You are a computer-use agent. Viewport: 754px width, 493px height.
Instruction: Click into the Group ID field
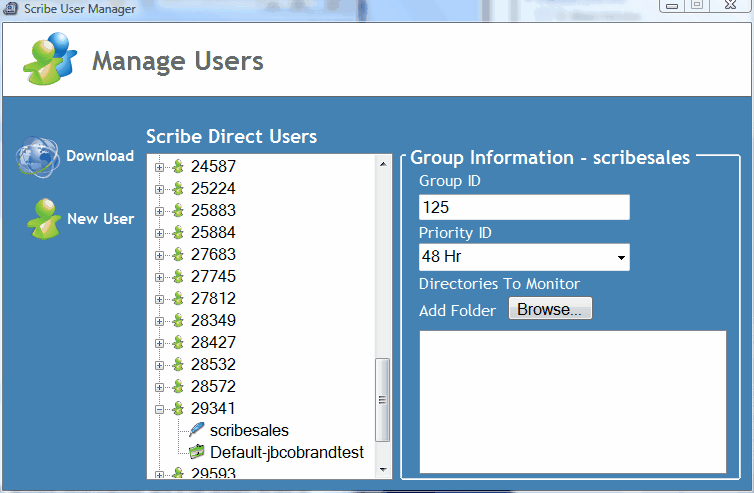click(x=524, y=207)
